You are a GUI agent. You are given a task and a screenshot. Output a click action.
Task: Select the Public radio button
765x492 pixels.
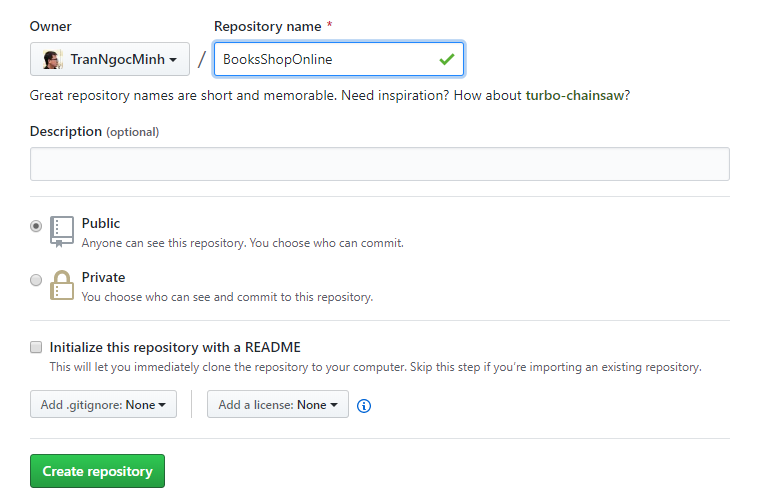point(36,226)
